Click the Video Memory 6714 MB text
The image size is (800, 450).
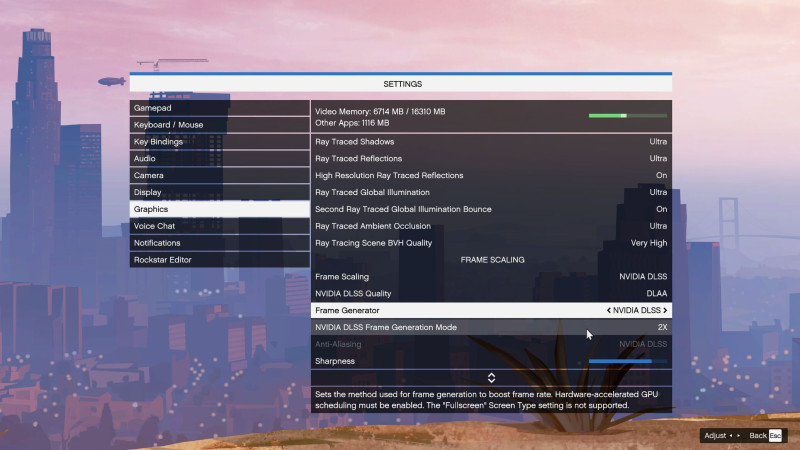[380, 111]
